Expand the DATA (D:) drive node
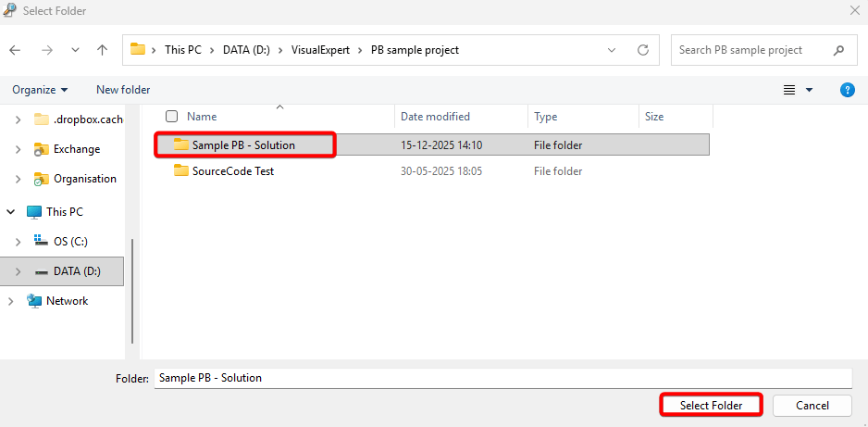The height and width of the screenshot is (427, 868). (19, 271)
